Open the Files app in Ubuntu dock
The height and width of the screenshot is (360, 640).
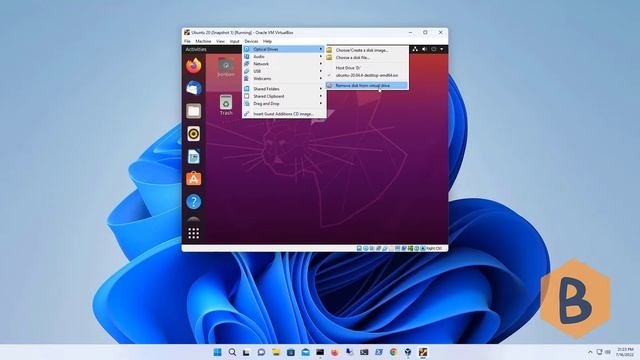point(193,111)
